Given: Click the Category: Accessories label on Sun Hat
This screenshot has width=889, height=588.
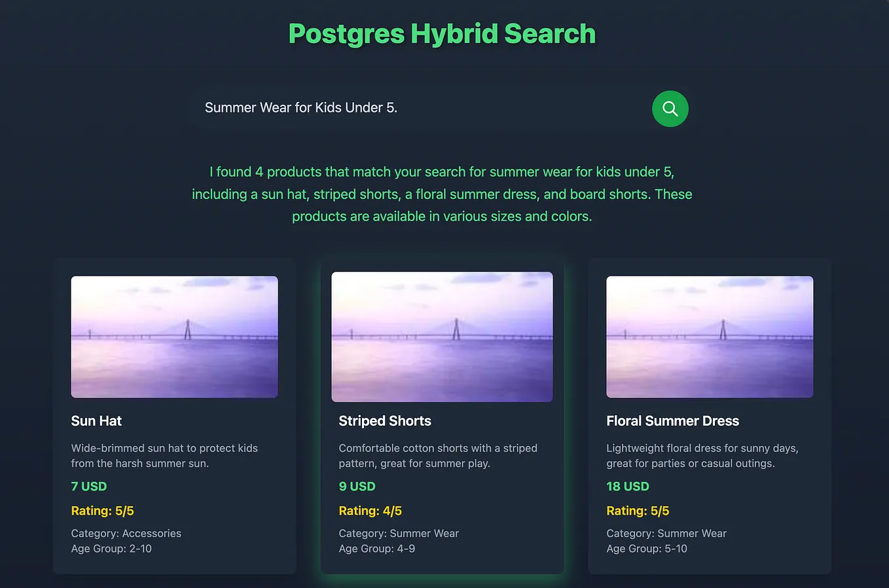Looking at the screenshot, I should 126,533.
